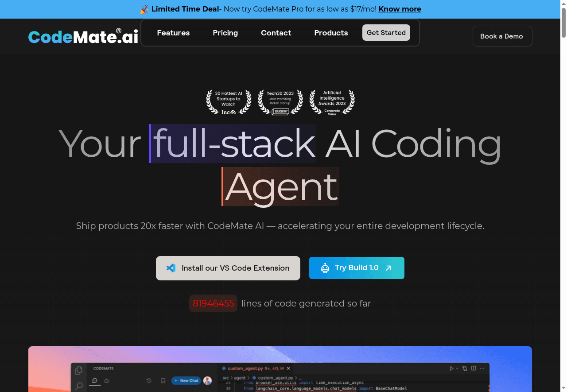Click the Tech30 2023 YourStory award badge
The height and width of the screenshot is (392, 567).
click(x=280, y=102)
